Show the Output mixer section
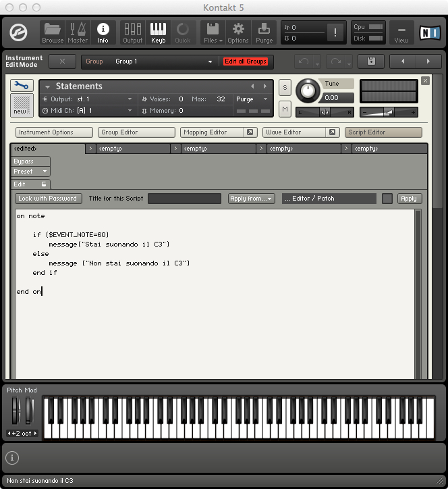The height and width of the screenshot is (489, 448). point(133,32)
